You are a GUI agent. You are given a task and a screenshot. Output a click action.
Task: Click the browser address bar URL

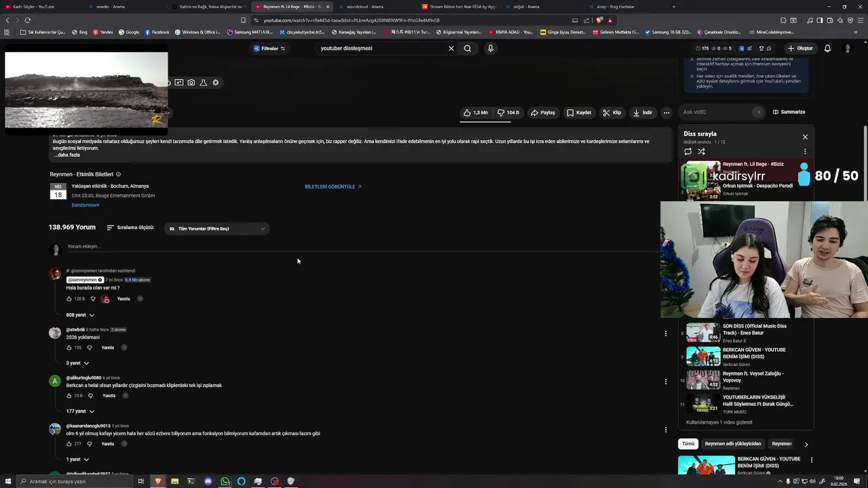pyautogui.click(x=352, y=20)
